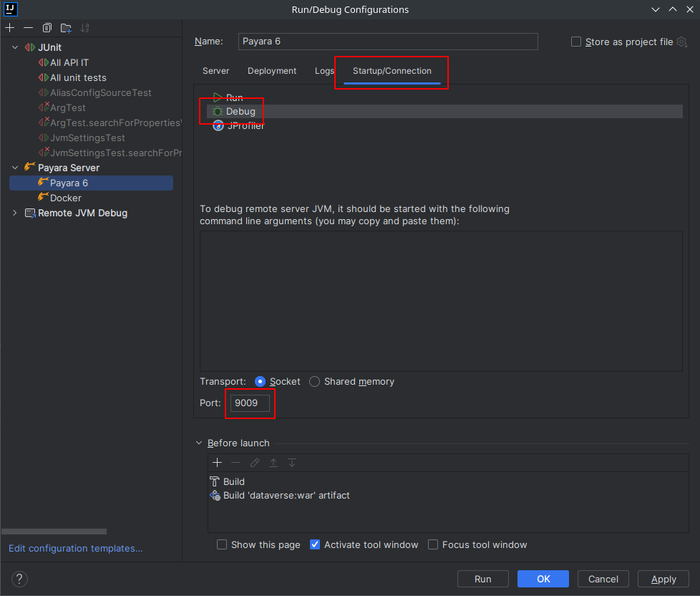Switch to the Deployment tab
Image resolution: width=700 pixels, height=596 pixels.
click(272, 71)
